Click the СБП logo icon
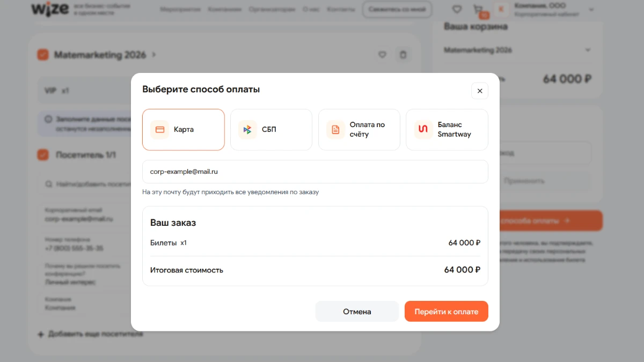This screenshot has width=644, height=362. [x=247, y=130]
